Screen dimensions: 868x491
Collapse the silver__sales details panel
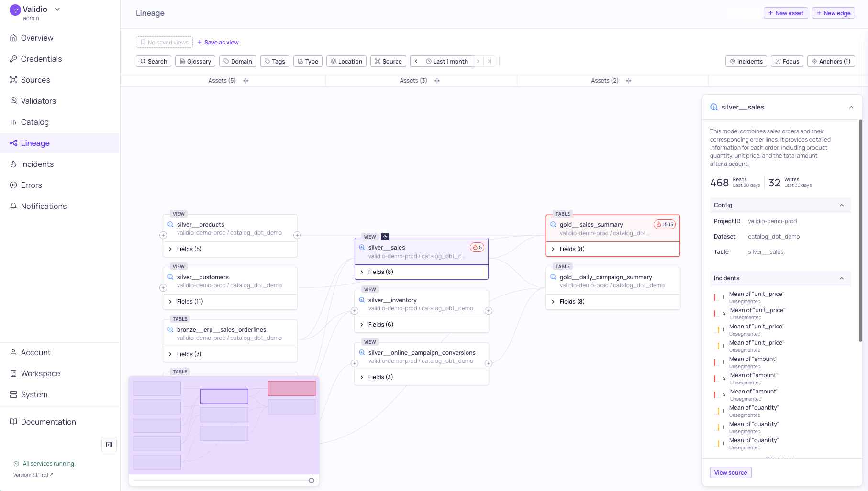click(x=851, y=107)
